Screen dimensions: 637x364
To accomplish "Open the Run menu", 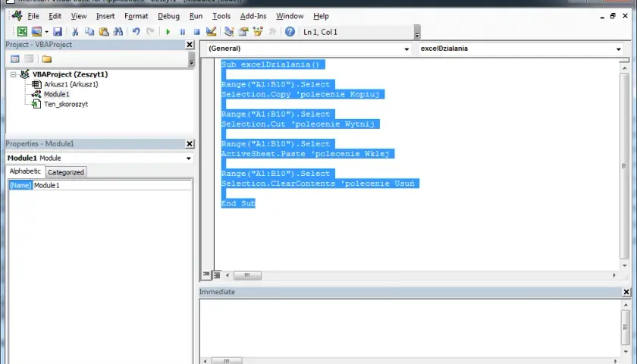I will pos(196,16).
